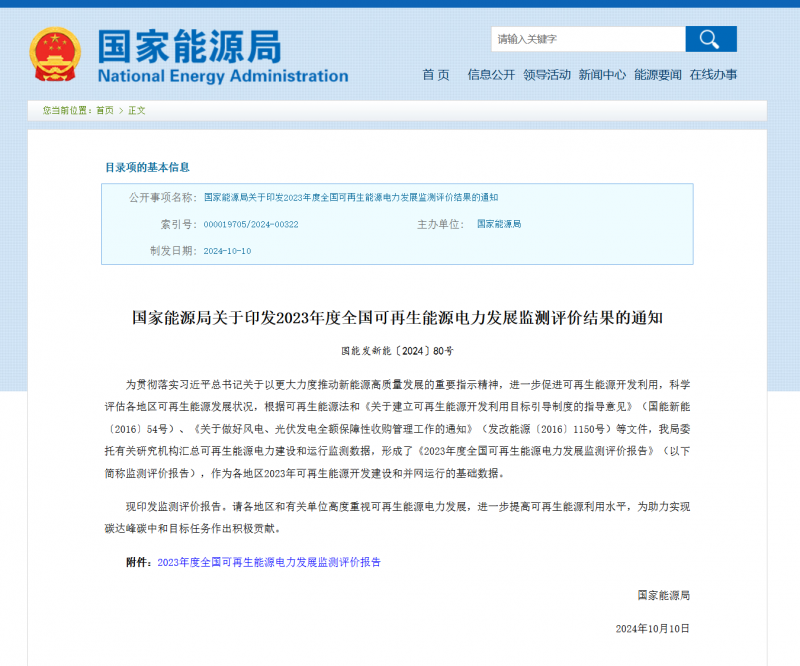Select 新闻中心 in the top navigation
The width and height of the screenshot is (800, 666).
coord(602,75)
